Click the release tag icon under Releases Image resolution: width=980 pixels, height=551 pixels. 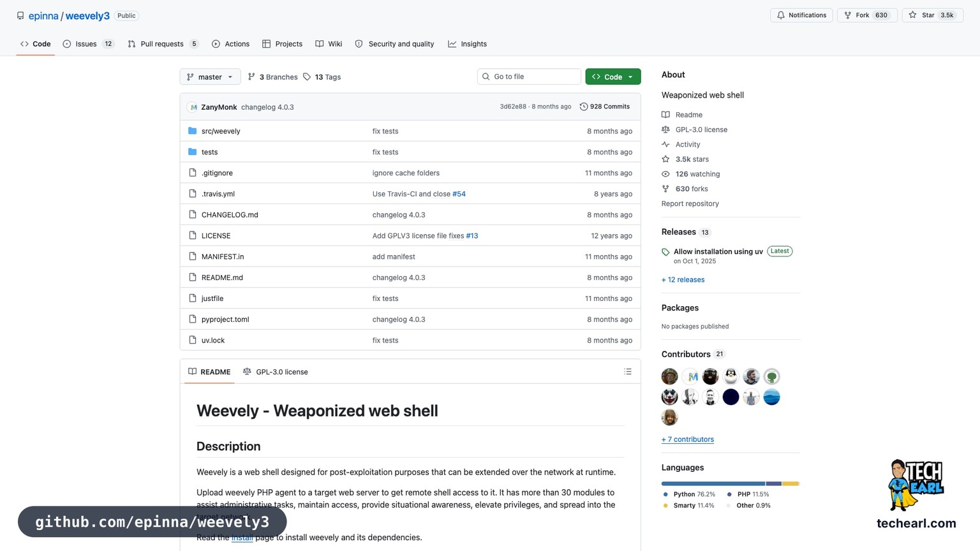coord(665,252)
